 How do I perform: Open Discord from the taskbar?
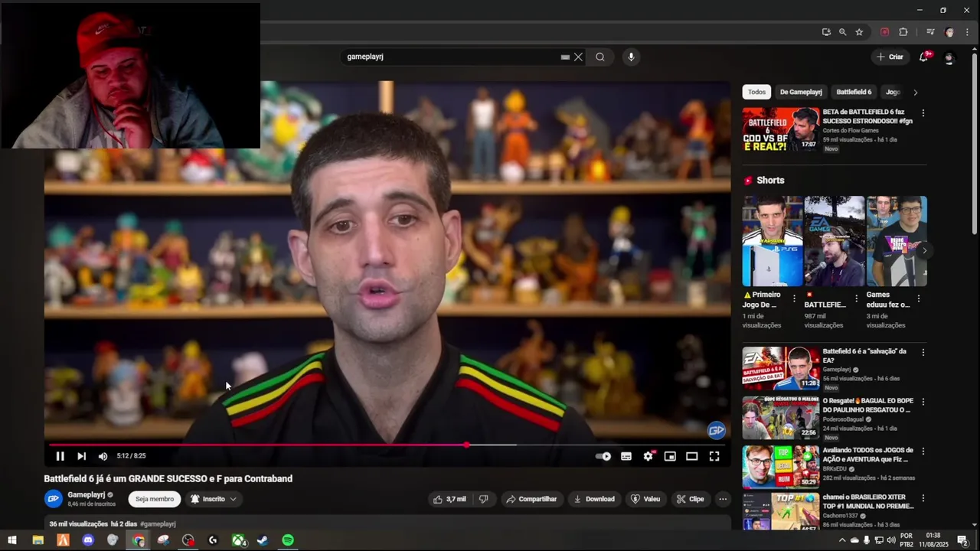pos(88,540)
